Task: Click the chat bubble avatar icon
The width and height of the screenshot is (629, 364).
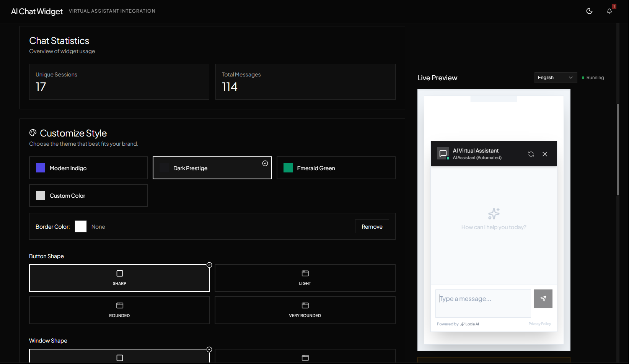Action: (x=443, y=154)
